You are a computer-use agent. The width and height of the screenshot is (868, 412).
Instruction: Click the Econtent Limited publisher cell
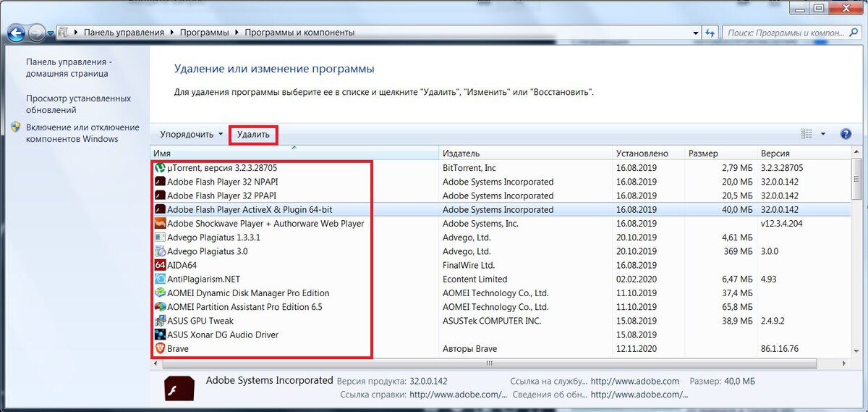[475, 279]
